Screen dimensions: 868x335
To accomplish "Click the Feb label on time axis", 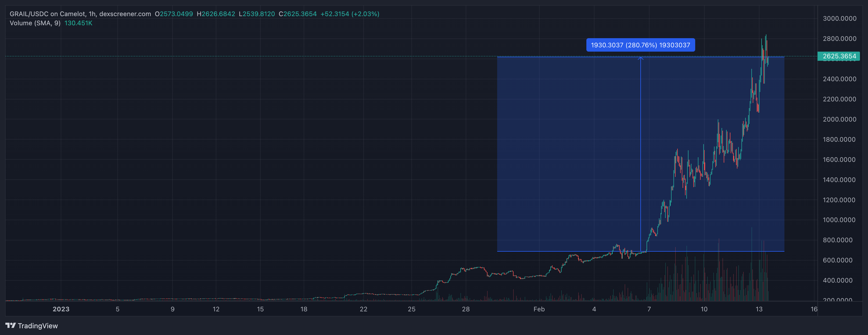I will point(539,309).
